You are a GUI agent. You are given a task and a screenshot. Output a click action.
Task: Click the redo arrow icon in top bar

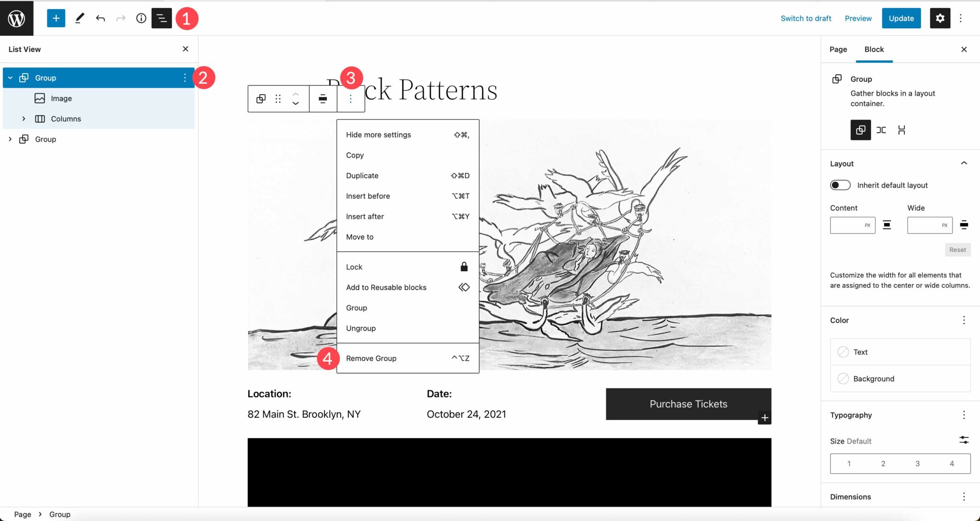(121, 18)
